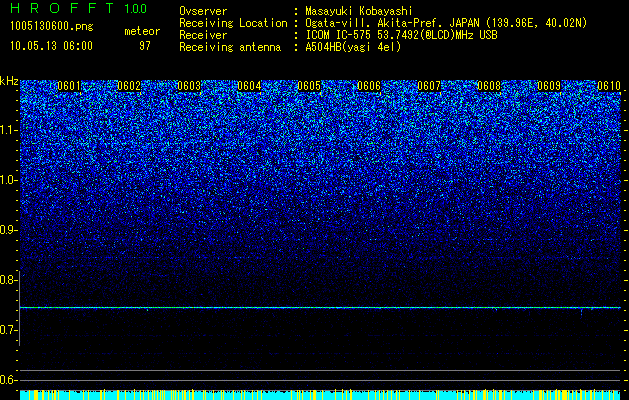Click the 0607 time marker
Image resolution: width=629 pixels, height=400 pixels.
[429, 86]
